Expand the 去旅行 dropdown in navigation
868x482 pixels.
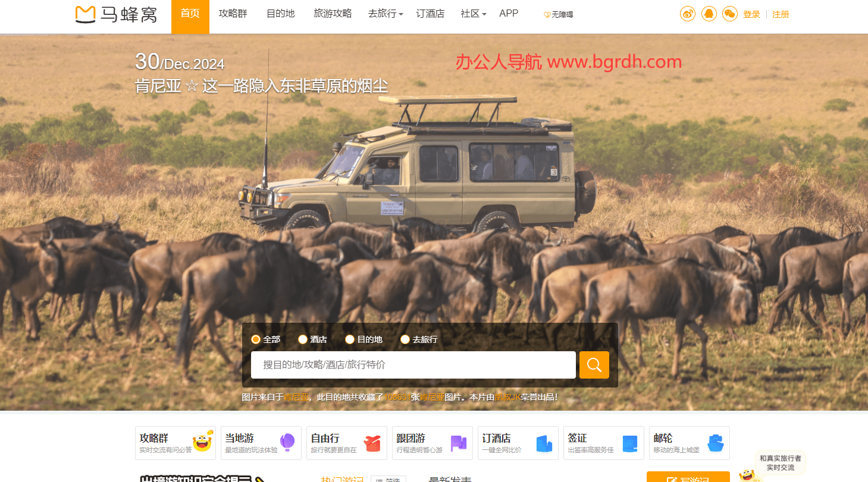point(386,14)
